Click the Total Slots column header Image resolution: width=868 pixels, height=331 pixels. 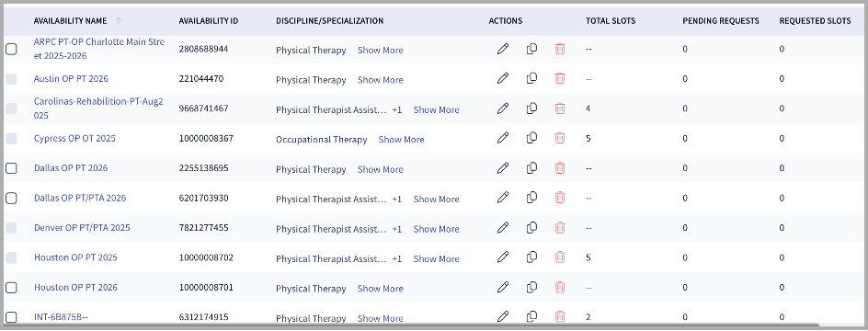(611, 21)
